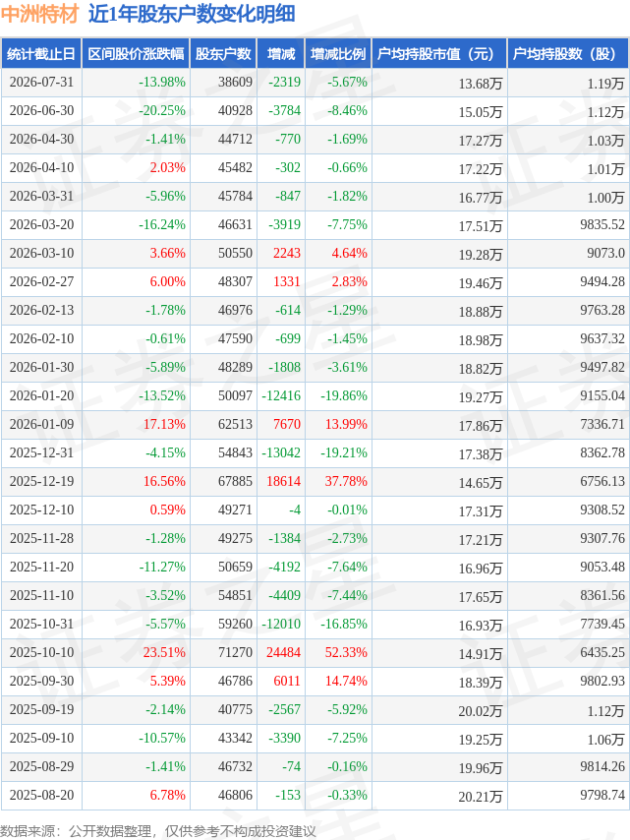Click the 区间股价涨跌幅 column header
Image resolution: width=630 pixels, height=840 pixels.
click(x=136, y=53)
